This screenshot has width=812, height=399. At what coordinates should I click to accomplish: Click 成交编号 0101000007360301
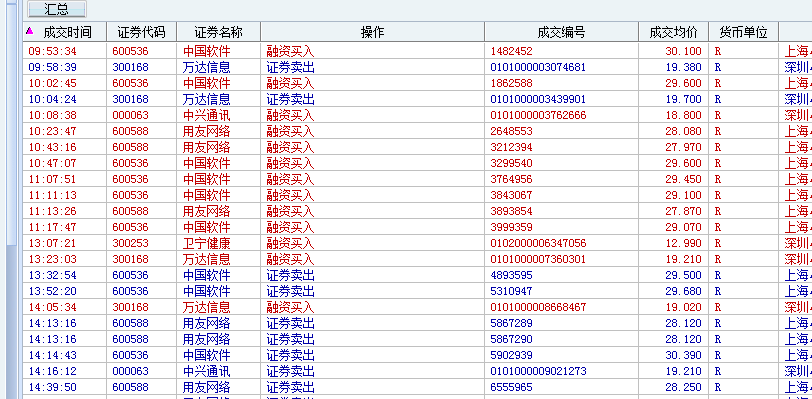(538, 259)
